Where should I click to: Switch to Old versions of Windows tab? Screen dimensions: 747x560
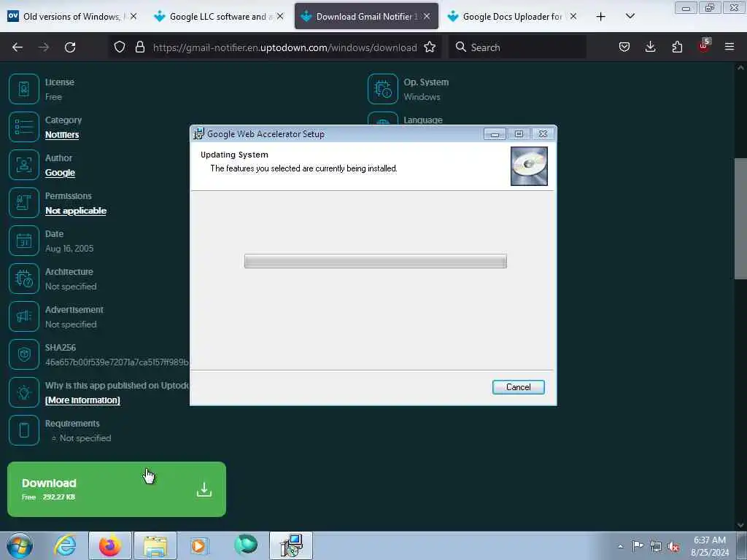[72, 16]
